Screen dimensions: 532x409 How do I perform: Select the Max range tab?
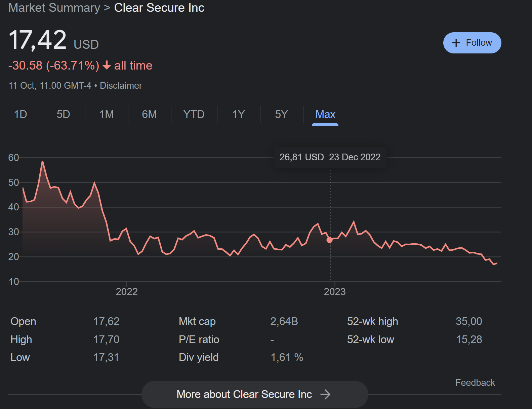[325, 114]
